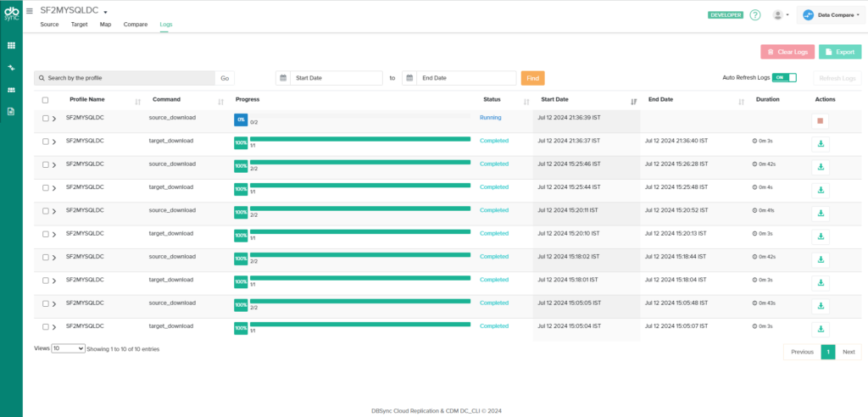Click the orange Find button
This screenshot has height=417, width=868.
[532, 78]
